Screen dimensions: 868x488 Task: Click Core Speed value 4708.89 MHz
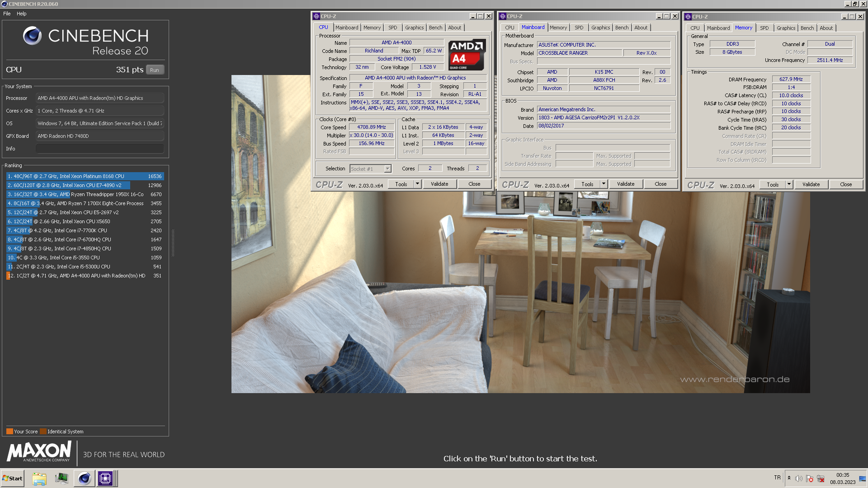[x=372, y=127]
